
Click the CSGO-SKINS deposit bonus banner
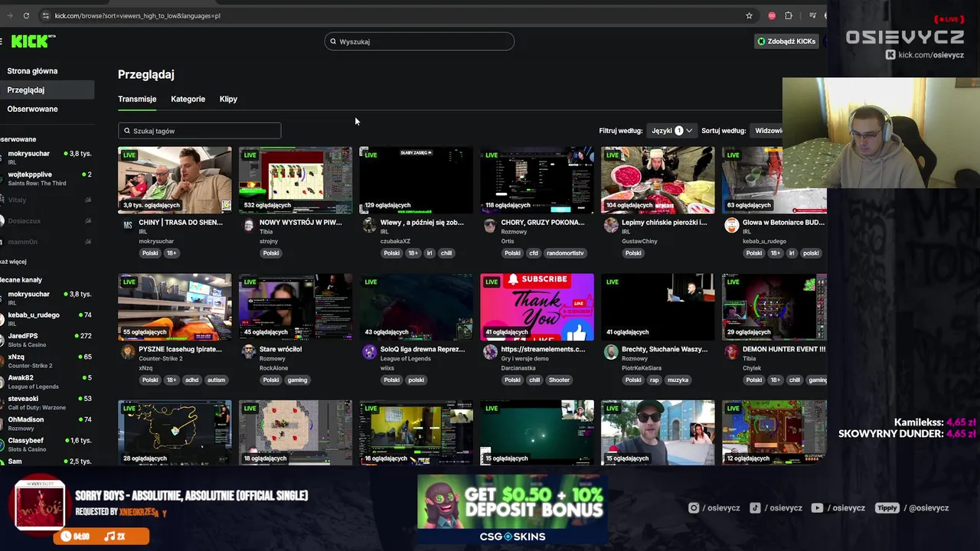[x=512, y=510]
